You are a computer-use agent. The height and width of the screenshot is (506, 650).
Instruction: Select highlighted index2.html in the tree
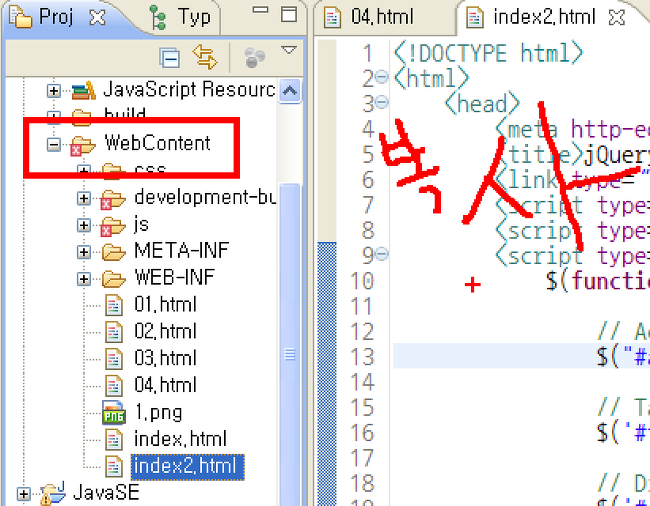[188, 467]
